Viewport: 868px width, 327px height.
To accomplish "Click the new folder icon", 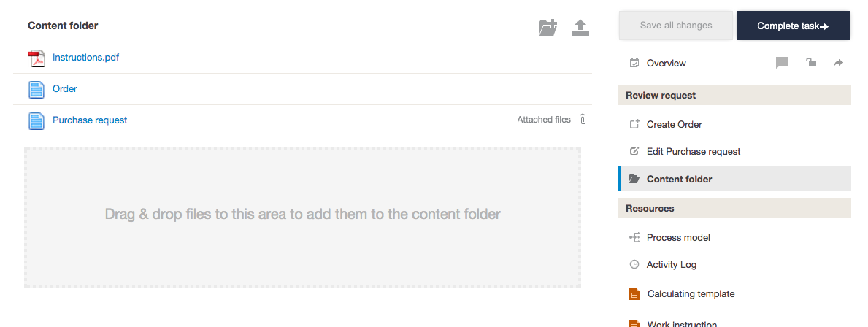I will click(x=548, y=28).
